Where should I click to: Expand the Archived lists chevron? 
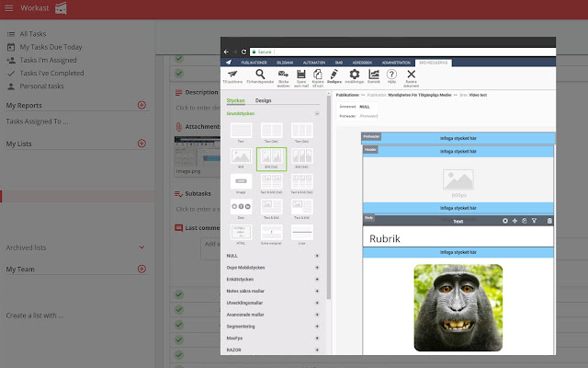point(141,247)
